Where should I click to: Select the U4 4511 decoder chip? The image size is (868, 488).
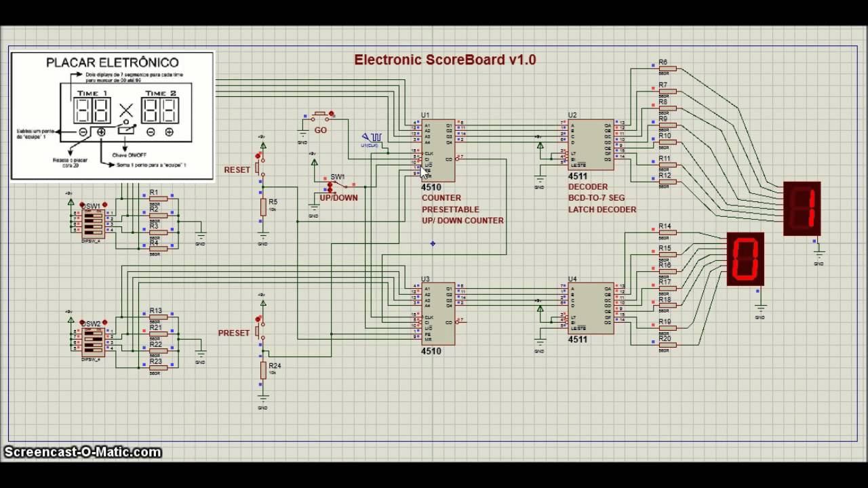[591, 308]
